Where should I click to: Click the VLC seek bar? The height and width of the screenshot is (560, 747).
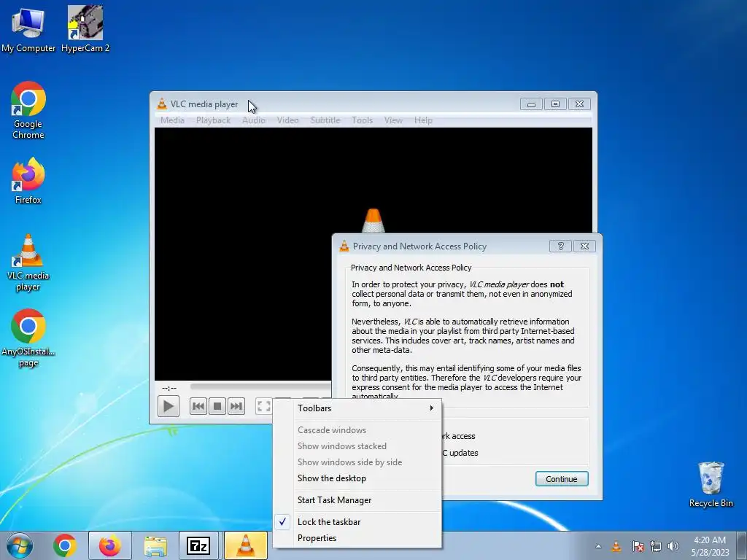pyautogui.click(x=260, y=386)
